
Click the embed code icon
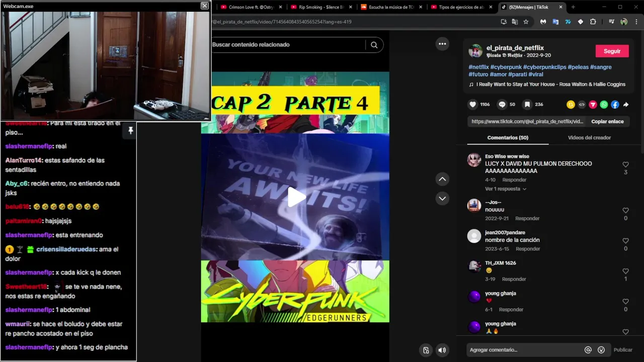pyautogui.click(x=582, y=105)
